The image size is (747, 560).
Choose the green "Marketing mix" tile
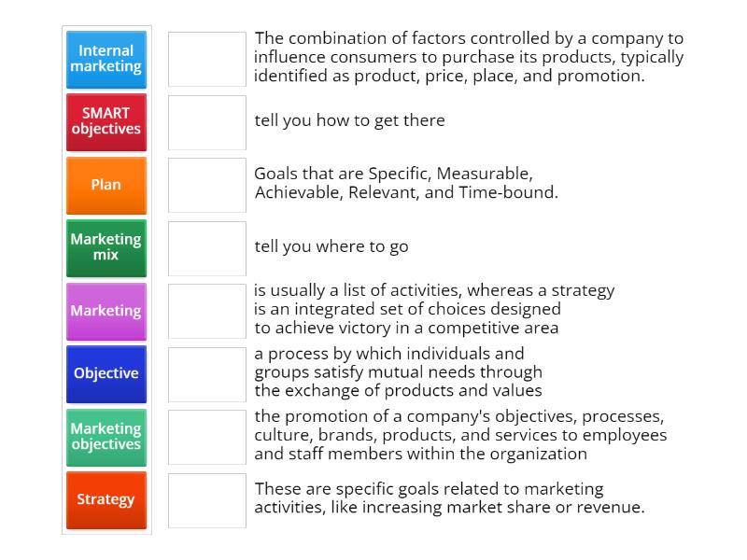pyautogui.click(x=106, y=247)
